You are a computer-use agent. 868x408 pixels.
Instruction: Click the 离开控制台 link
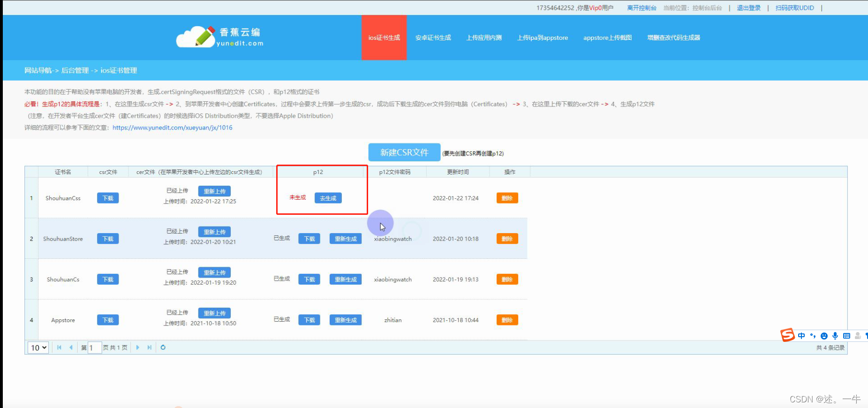click(x=642, y=8)
